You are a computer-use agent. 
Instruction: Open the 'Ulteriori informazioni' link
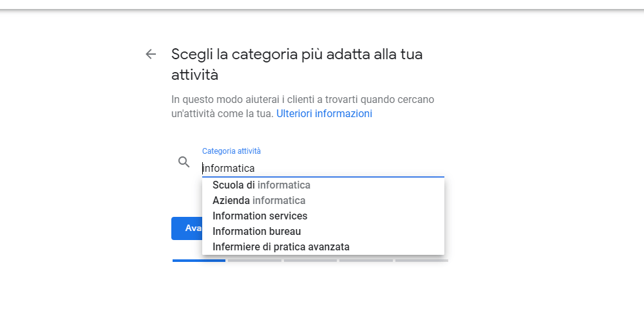(x=324, y=114)
